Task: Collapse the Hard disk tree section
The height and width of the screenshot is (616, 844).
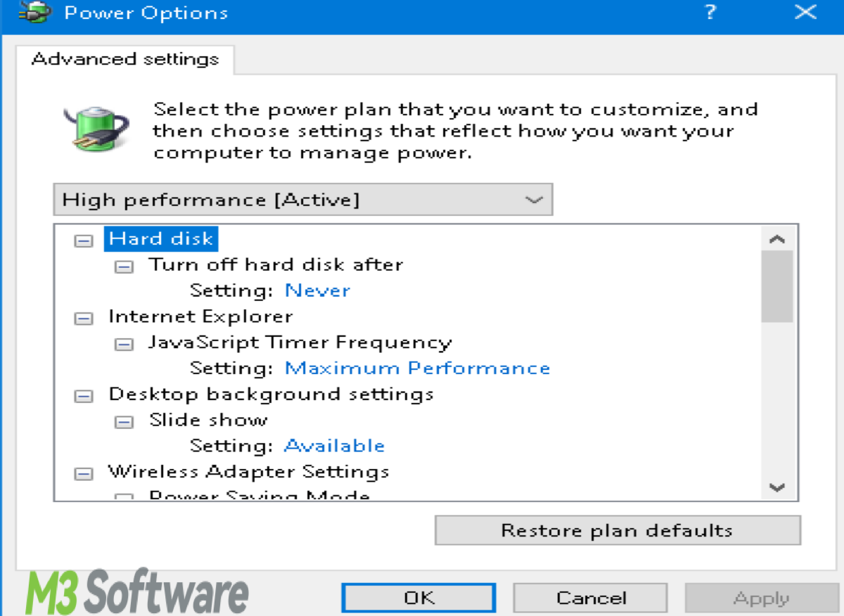Action: 84,240
